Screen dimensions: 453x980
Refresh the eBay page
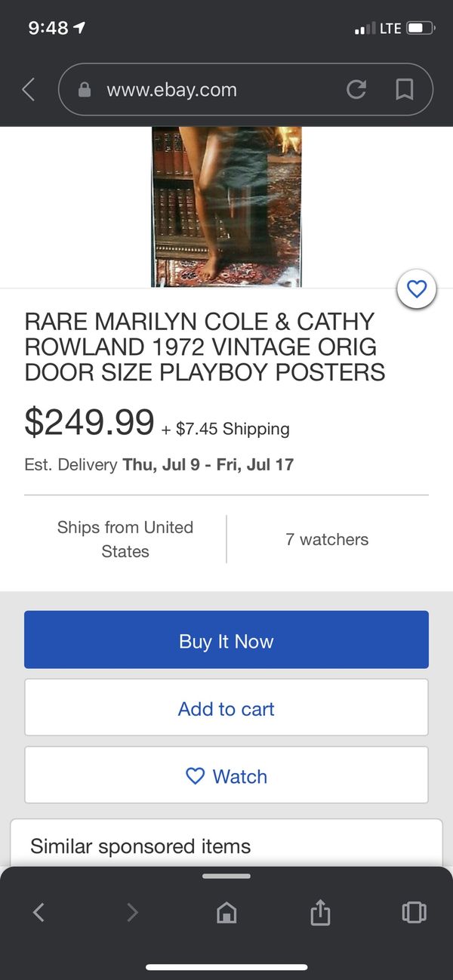tap(356, 89)
